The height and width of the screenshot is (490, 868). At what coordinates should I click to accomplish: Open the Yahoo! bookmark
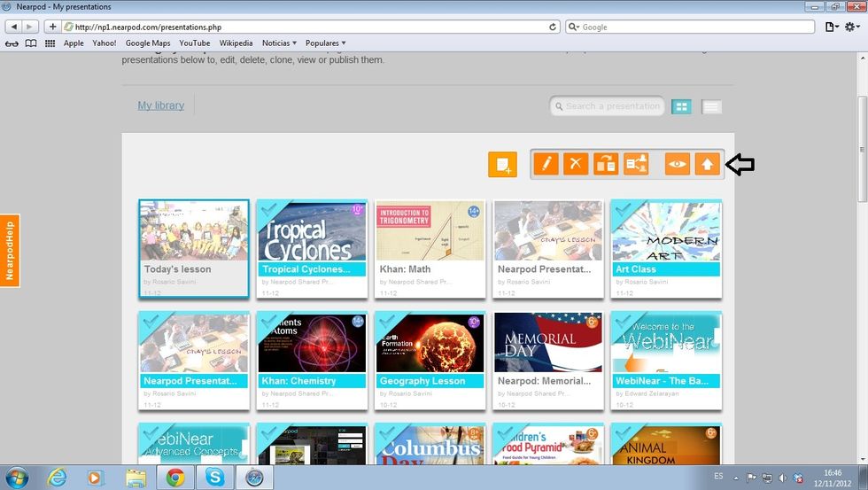click(x=105, y=43)
